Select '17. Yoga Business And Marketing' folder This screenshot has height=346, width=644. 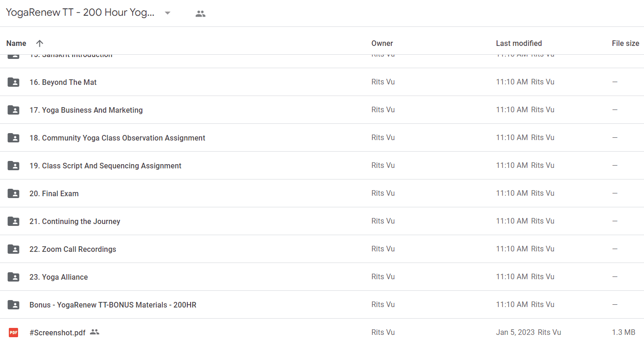pos(86,110)
